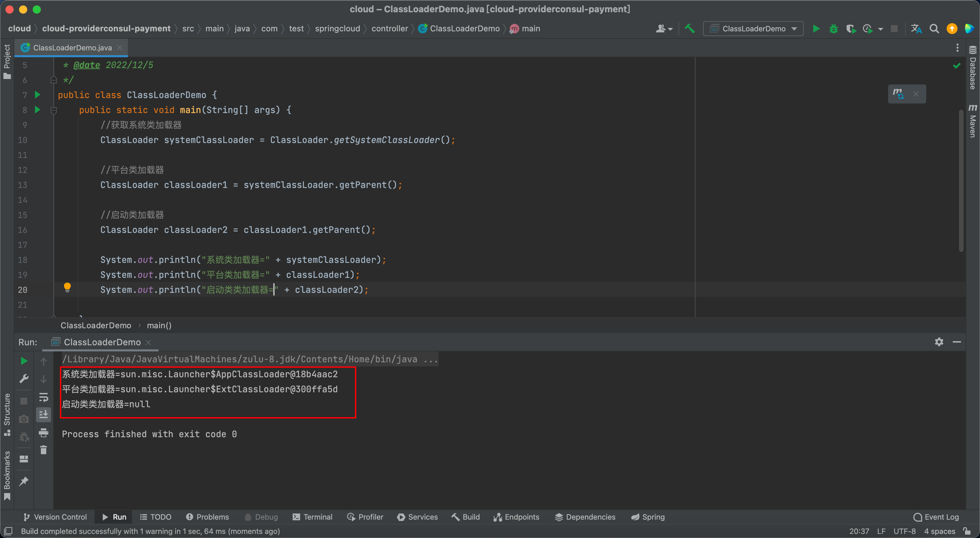Open TODO tool window

(156, 517)
